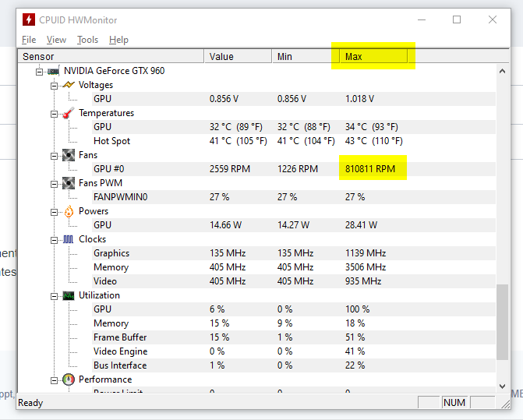
Task: Click the Min column header
Action: pos(306,56)
